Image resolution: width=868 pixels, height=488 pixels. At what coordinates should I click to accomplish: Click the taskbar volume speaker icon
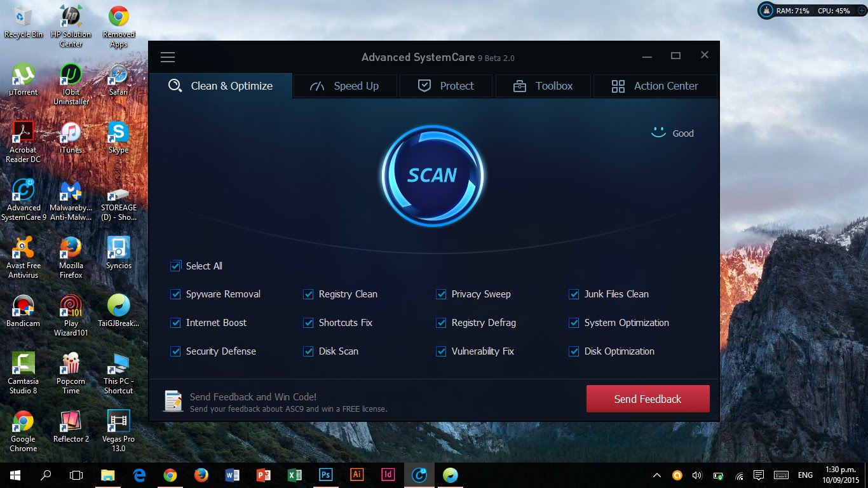697,475
